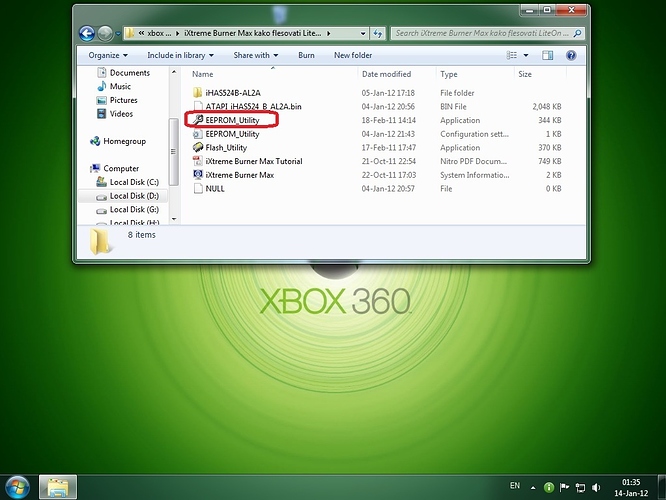The height and width of the screenshot is (500, 666).
Task: Select the Flash_Utility file name
Action: (x=226, y=147)
